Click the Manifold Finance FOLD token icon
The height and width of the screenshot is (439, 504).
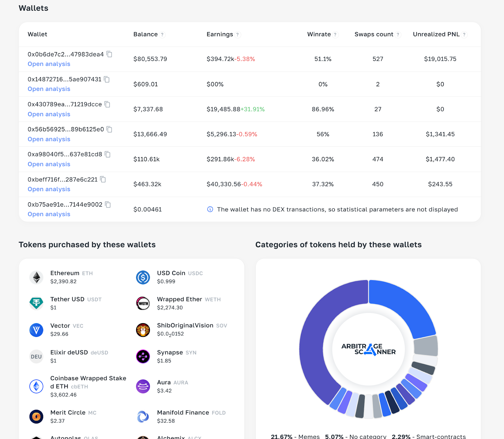pos(143,417)
